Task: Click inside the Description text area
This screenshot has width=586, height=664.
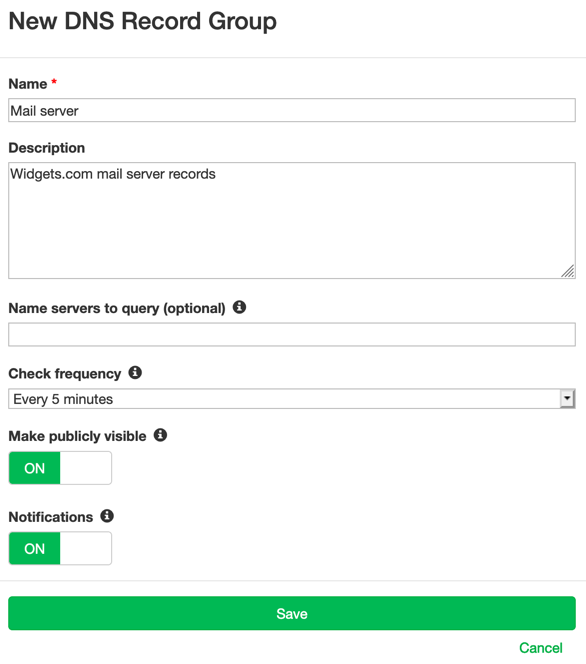Action: pyautogui.click(x=292, y=221)
